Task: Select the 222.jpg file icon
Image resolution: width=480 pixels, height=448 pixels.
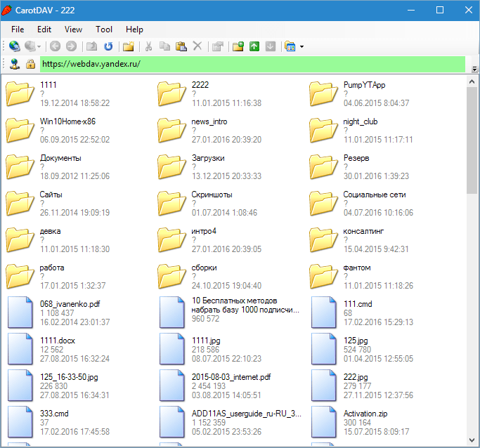Action: pos(324,386)
